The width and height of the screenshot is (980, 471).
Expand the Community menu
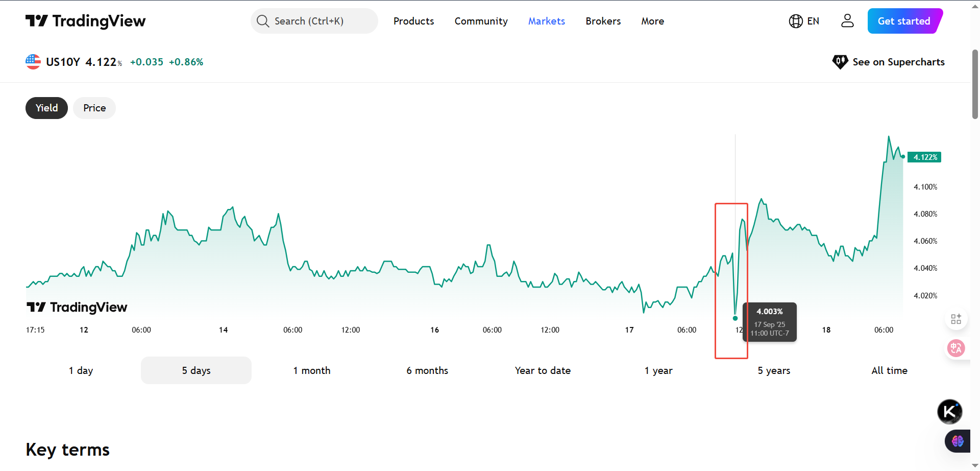481,21
